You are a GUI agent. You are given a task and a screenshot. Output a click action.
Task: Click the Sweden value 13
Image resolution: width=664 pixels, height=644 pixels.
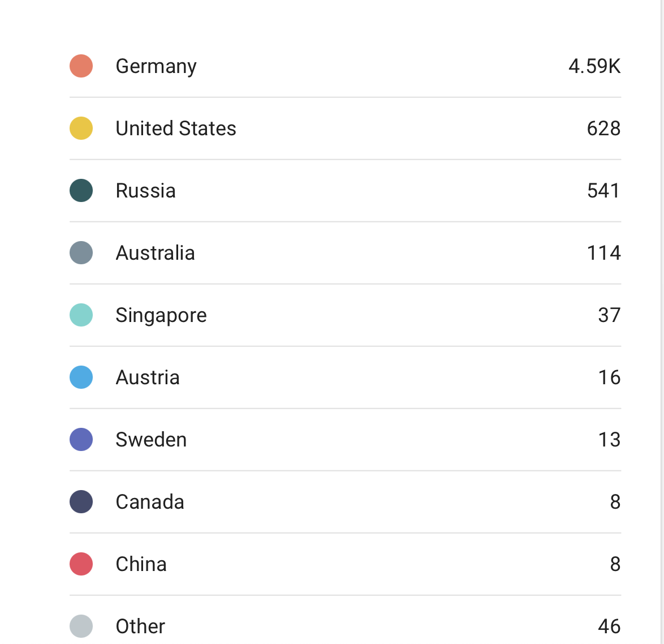coord(609,440)
